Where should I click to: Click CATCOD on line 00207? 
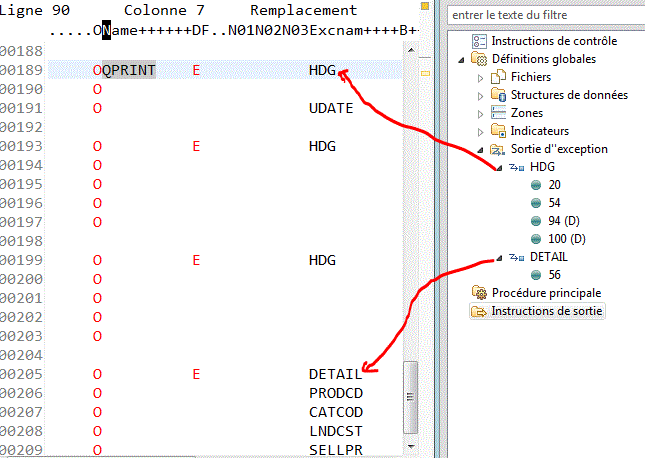(336, 412)
